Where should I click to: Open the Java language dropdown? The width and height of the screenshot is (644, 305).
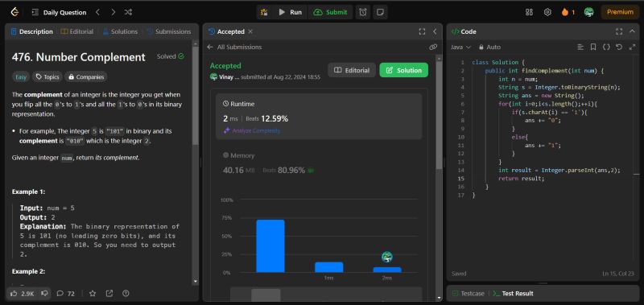tap(460, 47)
